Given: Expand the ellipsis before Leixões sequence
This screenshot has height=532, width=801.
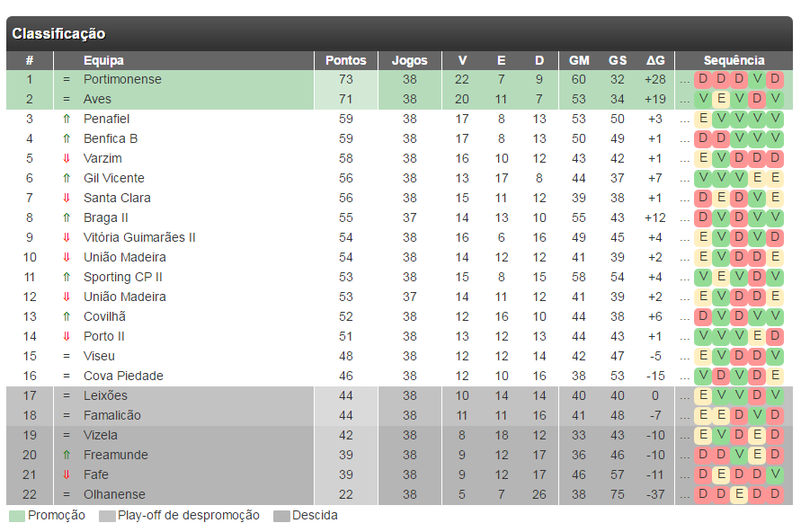Looking at the screenshot, I should pyautogui.click(x=684, y=398).
